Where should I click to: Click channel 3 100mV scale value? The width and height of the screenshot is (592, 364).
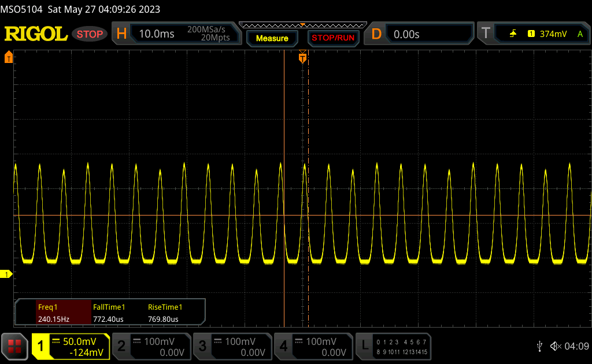point(240,341)
